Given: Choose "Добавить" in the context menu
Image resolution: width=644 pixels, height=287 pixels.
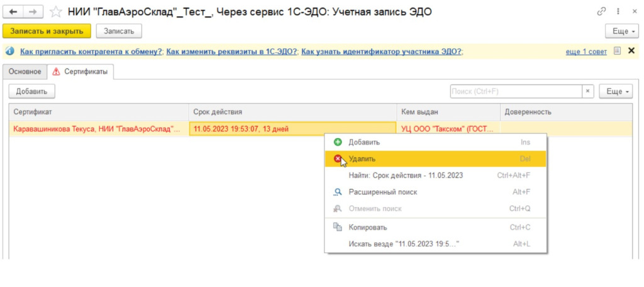Looking at the screenshot, I should tap(364, 143).
